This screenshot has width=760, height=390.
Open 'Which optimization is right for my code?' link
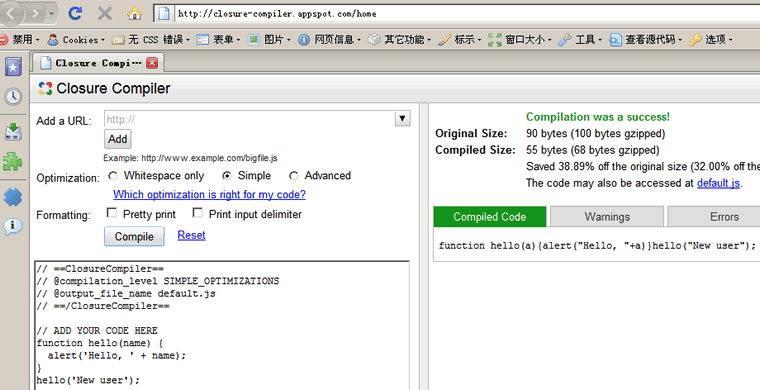click(x=209, y=194)
